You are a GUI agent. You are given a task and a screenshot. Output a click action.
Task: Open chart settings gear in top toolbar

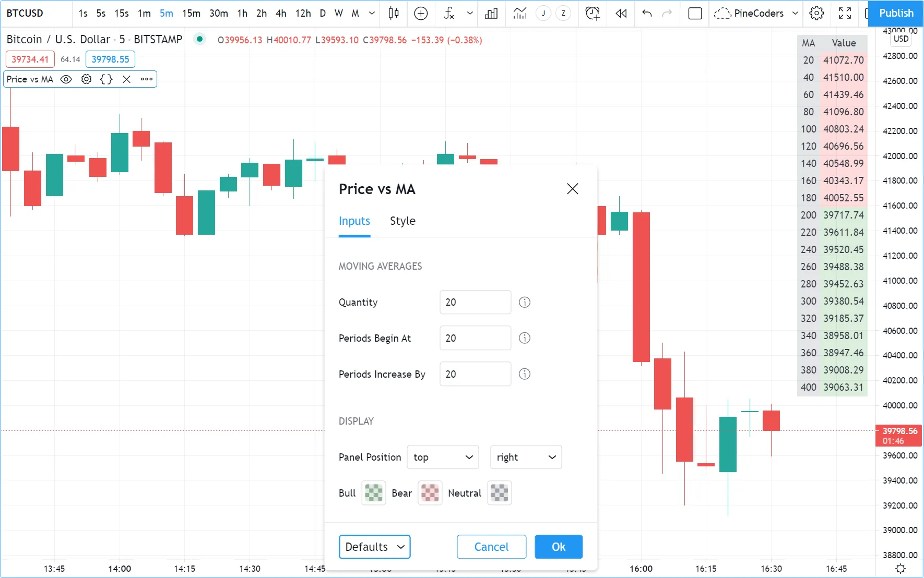(x=816, y=14)
